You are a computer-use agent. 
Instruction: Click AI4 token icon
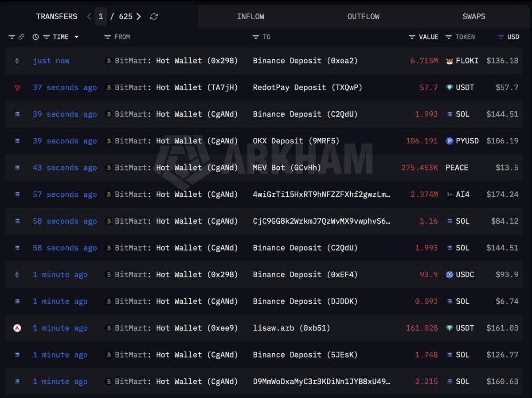pyautogui.click(x=449, y=195)
